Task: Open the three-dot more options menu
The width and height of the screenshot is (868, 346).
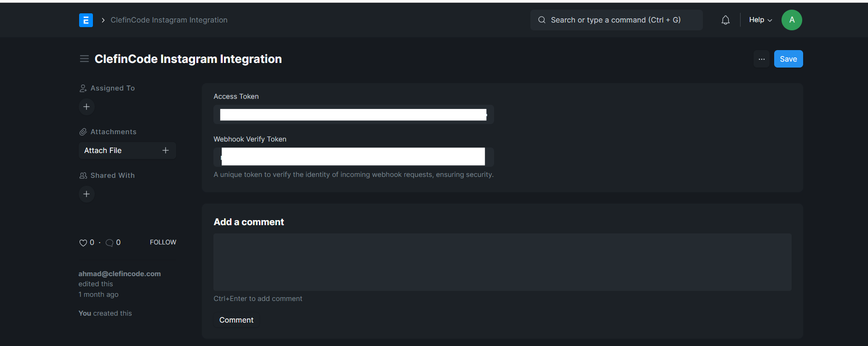Action: pos(761,59)
